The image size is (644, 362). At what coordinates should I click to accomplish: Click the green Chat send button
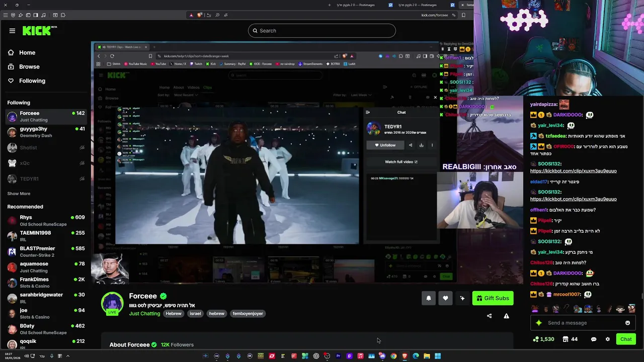626,339
